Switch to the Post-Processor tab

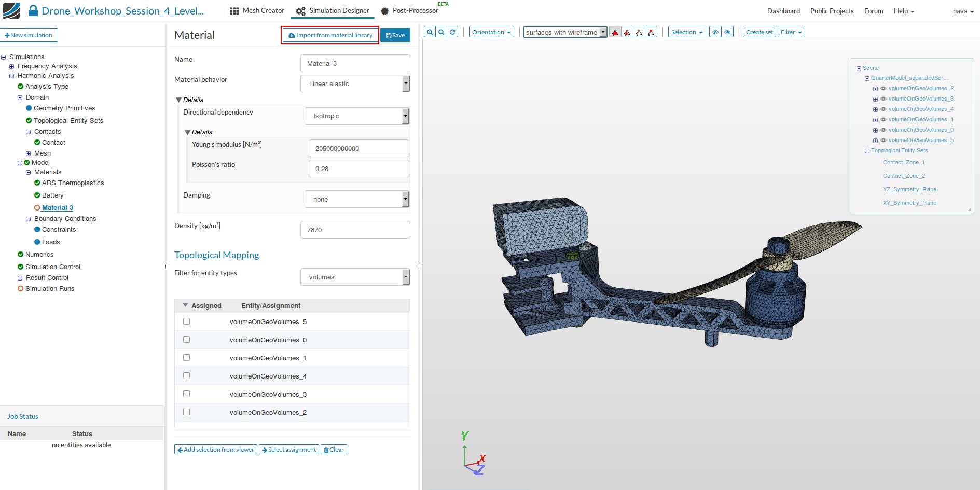pyautogui.click(x=409, y=11)
